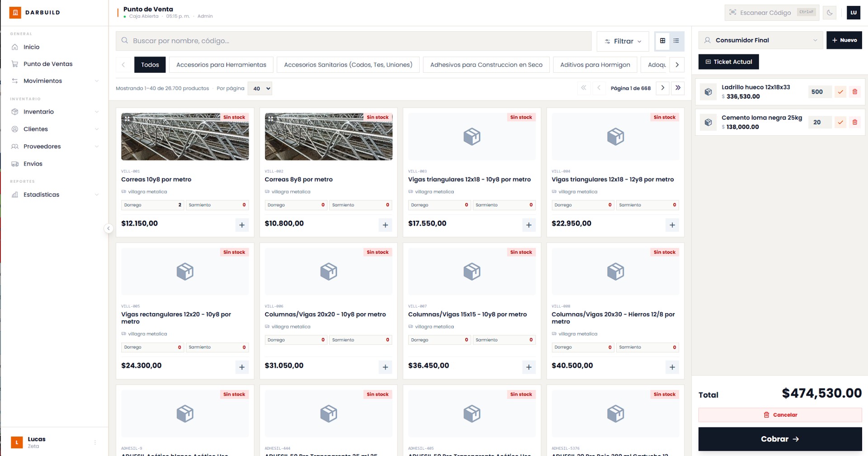Click the Cobrar button
Screen dimensions: 868x456
780,439
